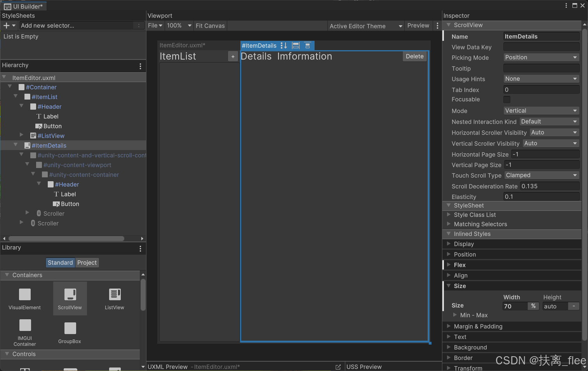Viewport: 588px width, 371px height.
Task: Open the UI Builder window options menu
Action: point(566,5)
